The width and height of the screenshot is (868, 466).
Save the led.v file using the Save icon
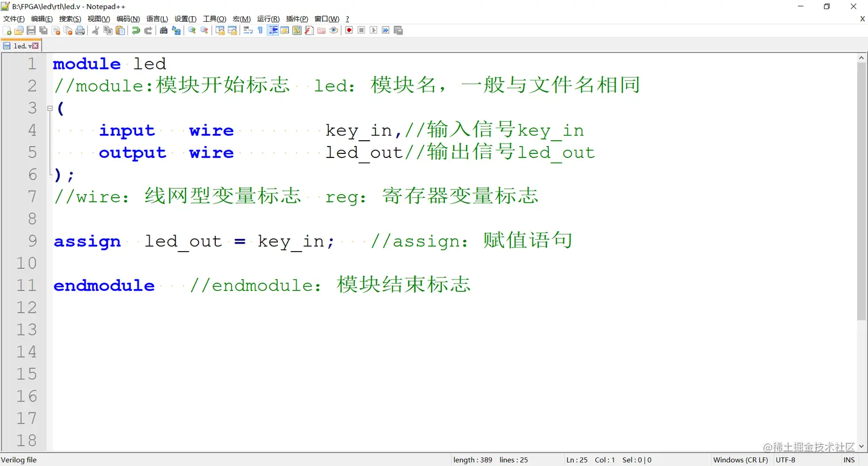30,30
